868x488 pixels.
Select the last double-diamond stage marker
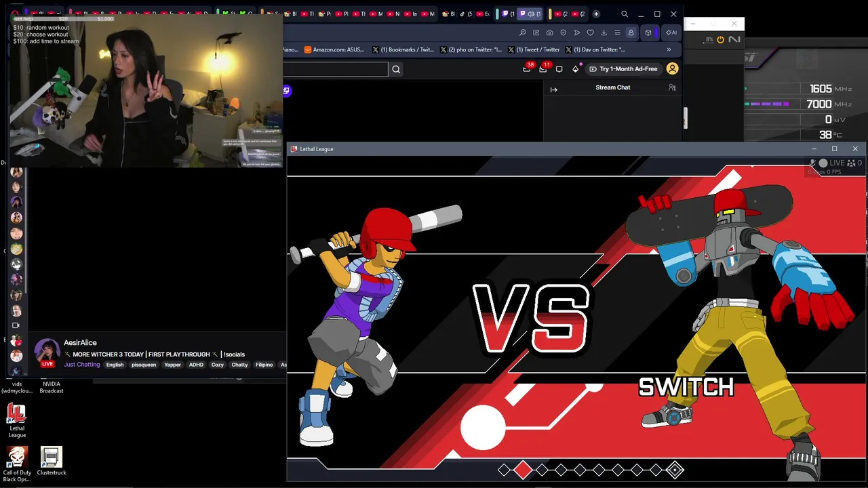(x=675, y=470)
